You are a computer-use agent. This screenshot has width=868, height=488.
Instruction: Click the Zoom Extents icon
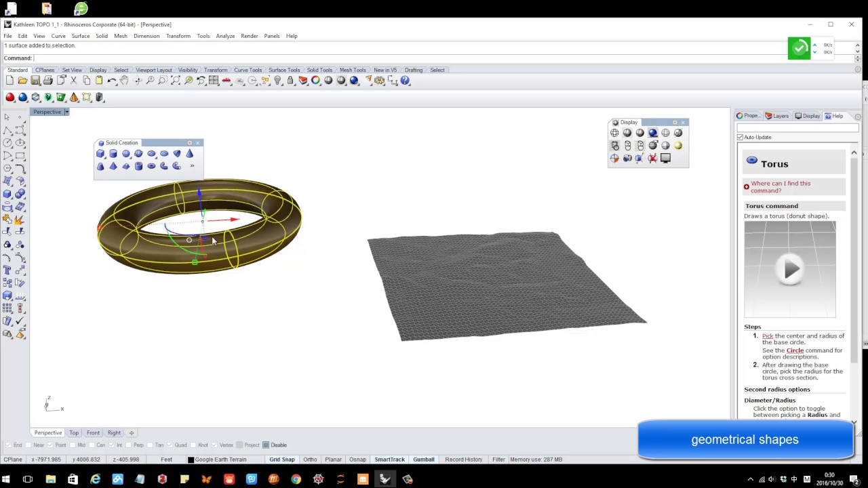175,81
